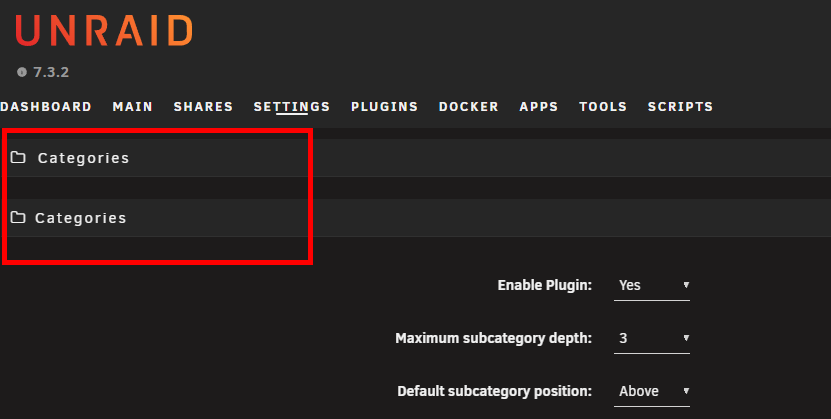Open the Enable Plugin dropdown
The height and width of the screenshot is (419, 831).
click(652, 286)
